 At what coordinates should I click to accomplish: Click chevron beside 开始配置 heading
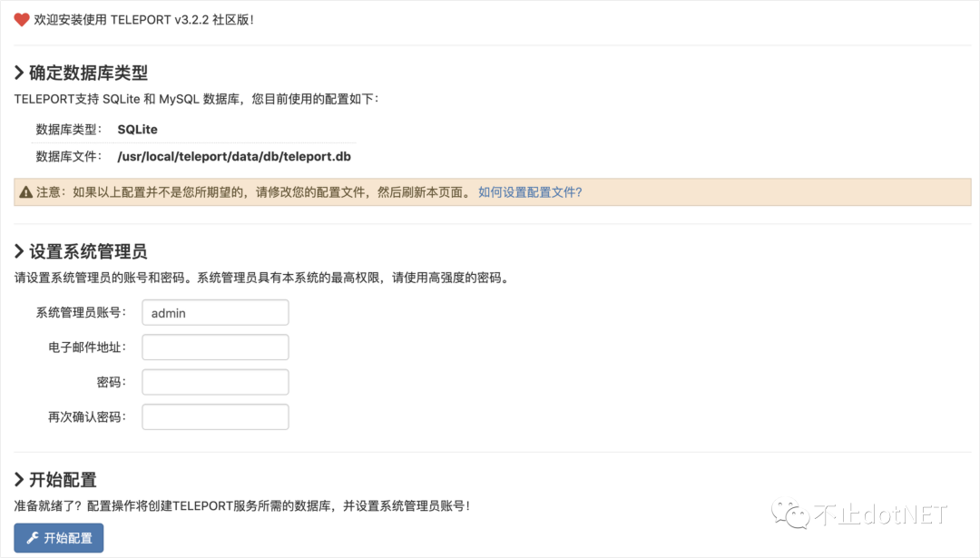19,480
